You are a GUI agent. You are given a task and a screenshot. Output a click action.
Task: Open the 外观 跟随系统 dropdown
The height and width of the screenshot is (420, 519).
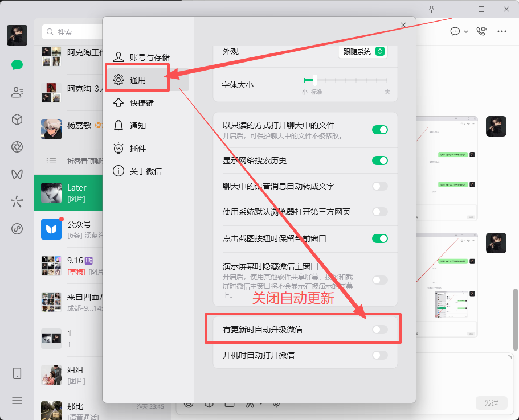tap(363, 52)
